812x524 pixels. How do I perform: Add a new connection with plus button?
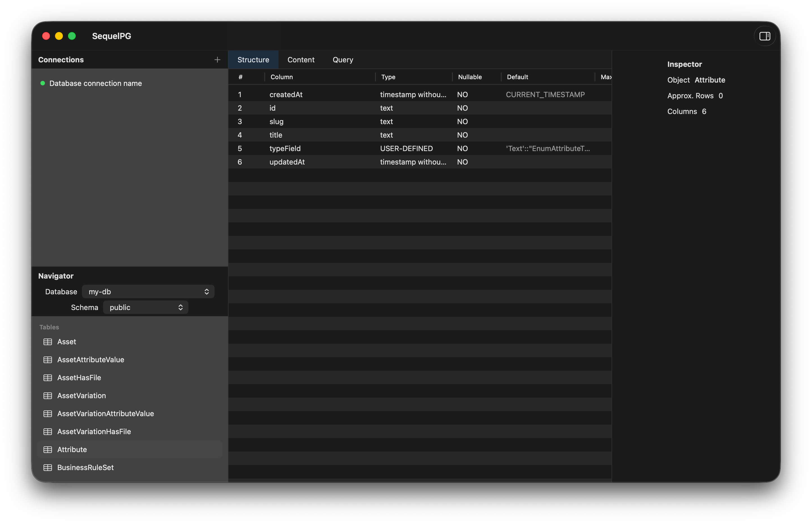[217, 60]
